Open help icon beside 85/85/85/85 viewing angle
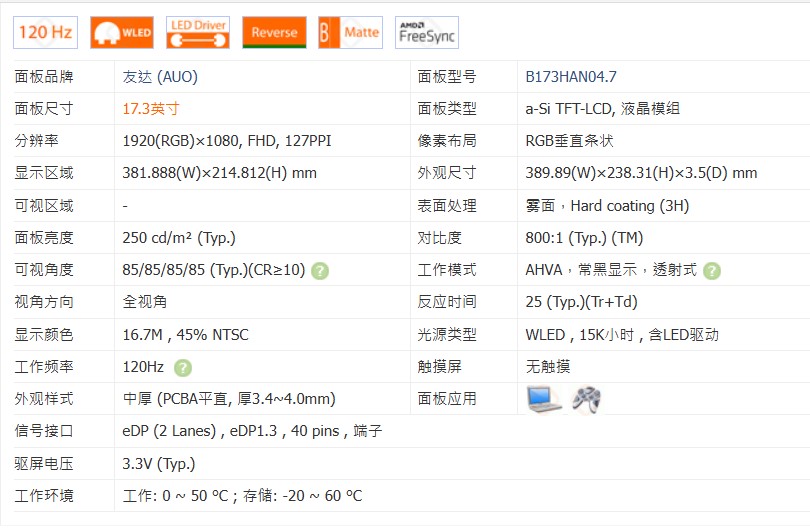 320,270
